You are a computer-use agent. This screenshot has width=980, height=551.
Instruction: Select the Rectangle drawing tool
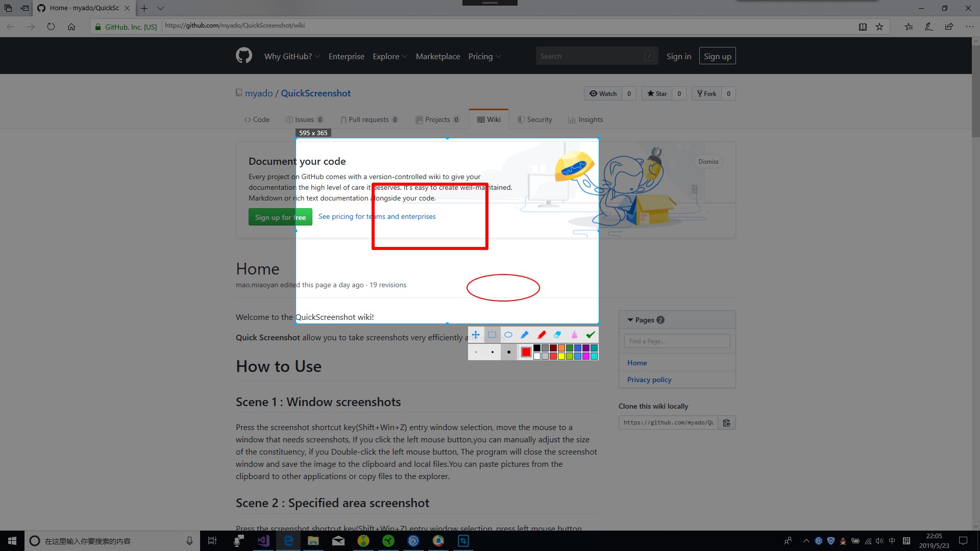pyautogui.click(x=492, y=335)
